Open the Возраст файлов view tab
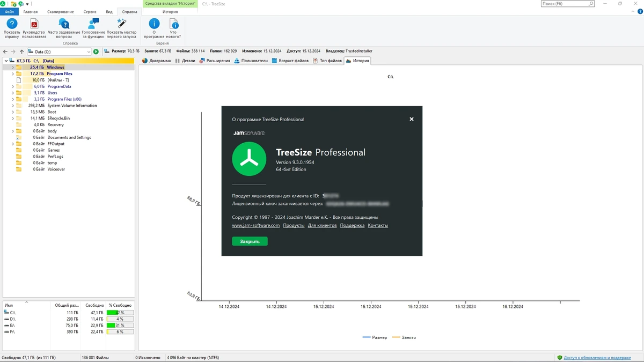 290,61
